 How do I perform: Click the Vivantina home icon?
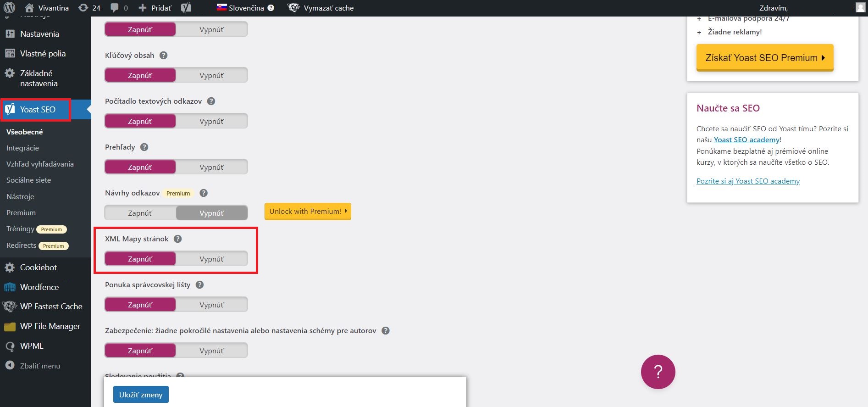[x=29, y=8]
